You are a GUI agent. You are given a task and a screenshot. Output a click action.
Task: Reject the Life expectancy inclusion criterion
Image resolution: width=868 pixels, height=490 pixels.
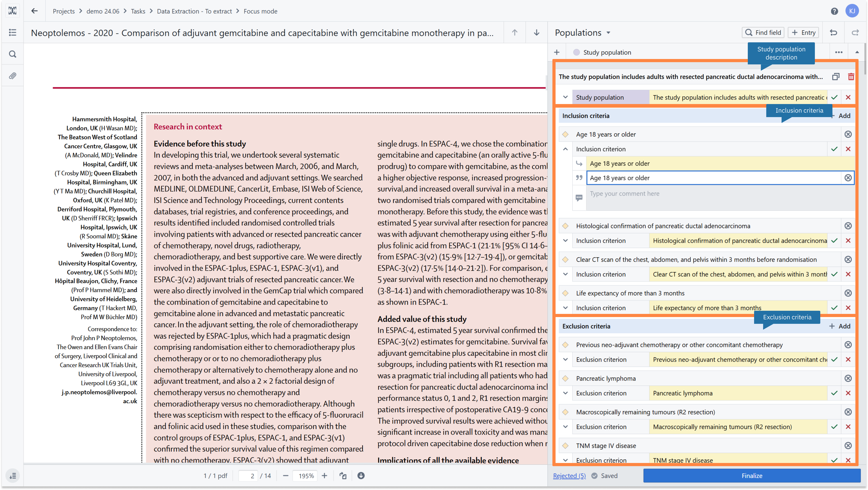848,308
